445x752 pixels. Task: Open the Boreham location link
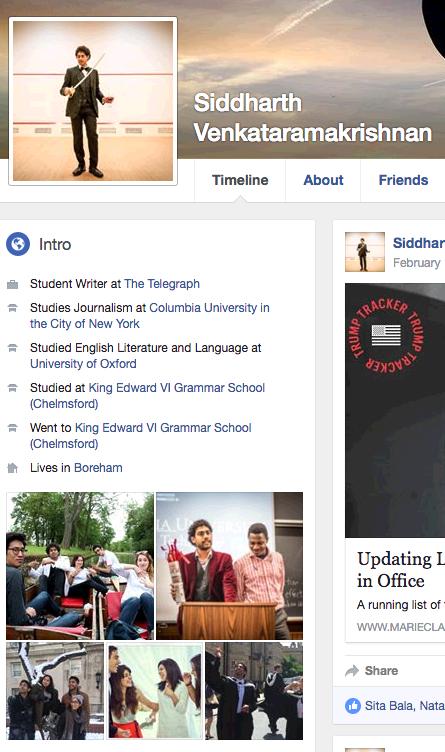(x=98, y=468)
